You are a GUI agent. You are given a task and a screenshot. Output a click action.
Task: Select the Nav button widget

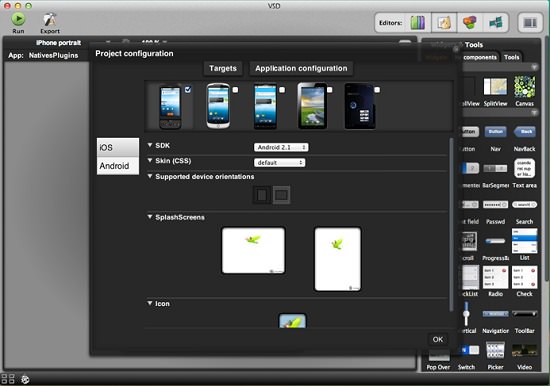(495, 132)
